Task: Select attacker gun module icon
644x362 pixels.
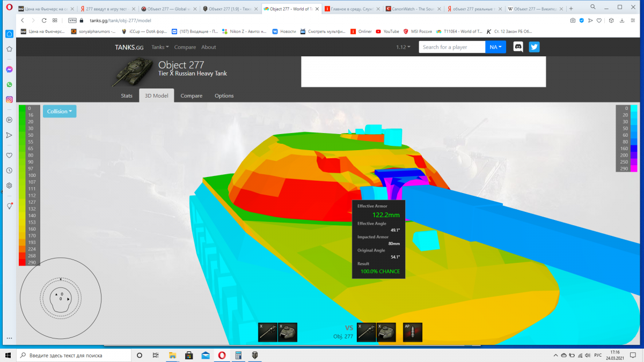Action: point(268,332)
